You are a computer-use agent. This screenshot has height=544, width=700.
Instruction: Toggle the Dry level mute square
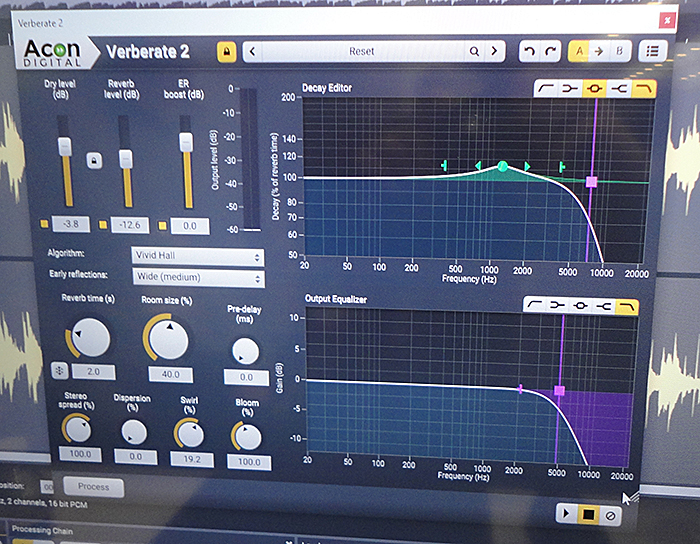click(x=44, y=224)
